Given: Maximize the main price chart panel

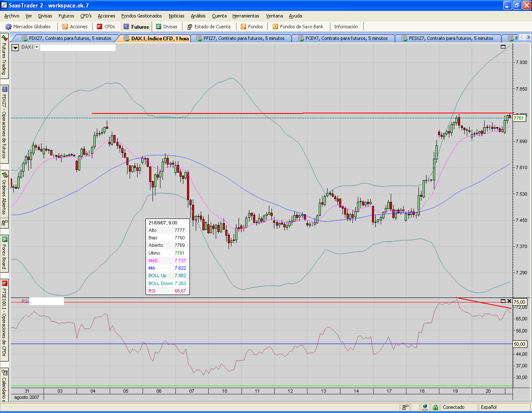Looking at the screenshot, I should (503, 47).
